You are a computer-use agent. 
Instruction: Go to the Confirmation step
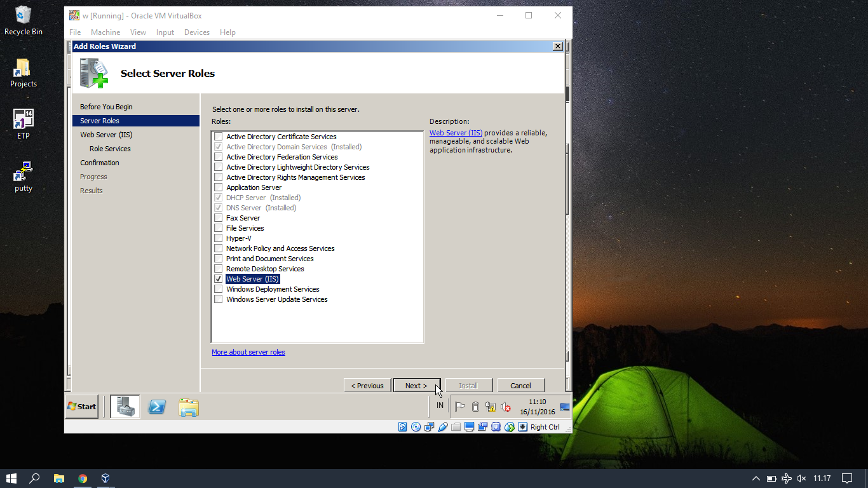pyautogui.click(x=100, y=163)
